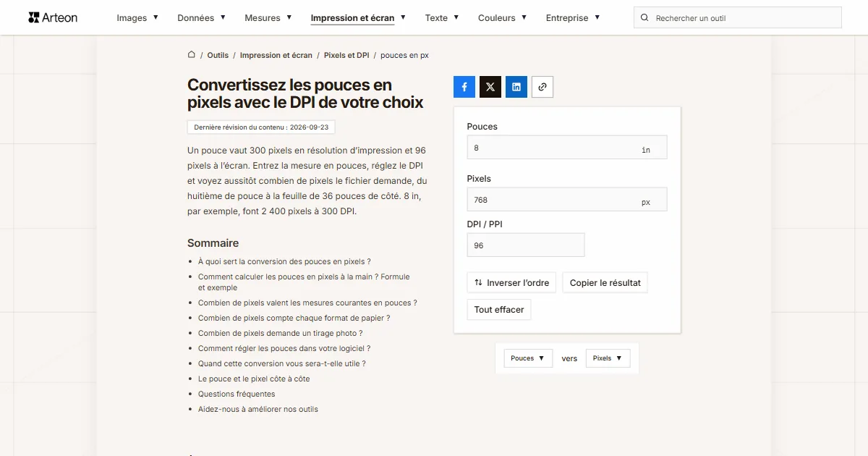Jump to chaque format de papier section

click(x=294, y=318)
